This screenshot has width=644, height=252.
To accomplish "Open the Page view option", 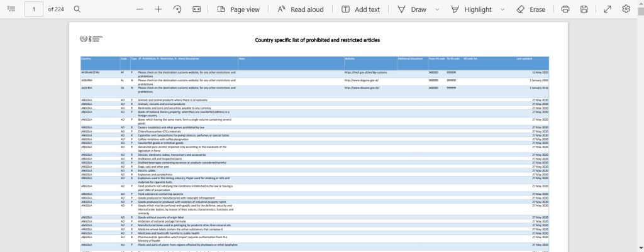I will click(x=238, y=9).
